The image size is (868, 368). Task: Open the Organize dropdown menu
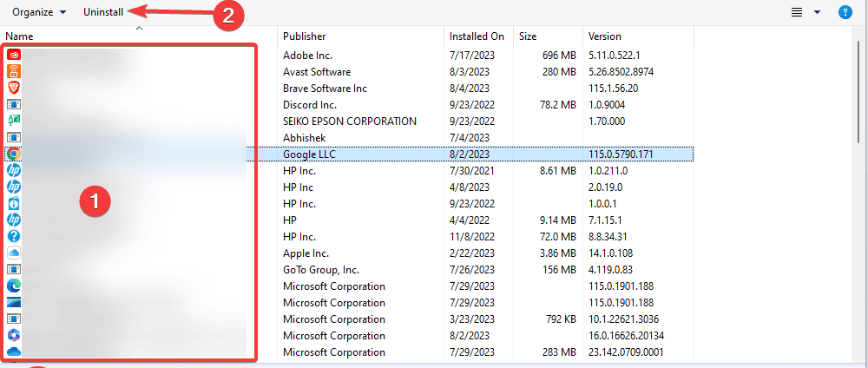(x=39, y=12)
